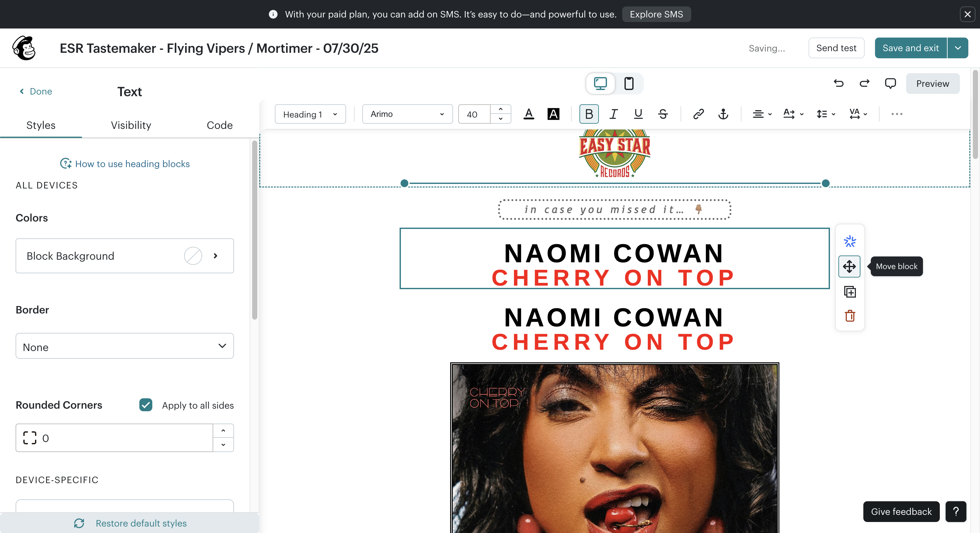Viewport: 980px width, 533px height.
Task: Open the Give feedback form
Action: click(901, 512)
